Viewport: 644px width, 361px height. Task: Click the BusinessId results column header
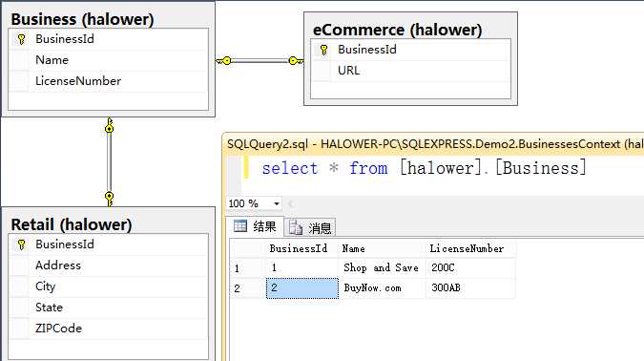pyautogui.click(x=302, y=248)
